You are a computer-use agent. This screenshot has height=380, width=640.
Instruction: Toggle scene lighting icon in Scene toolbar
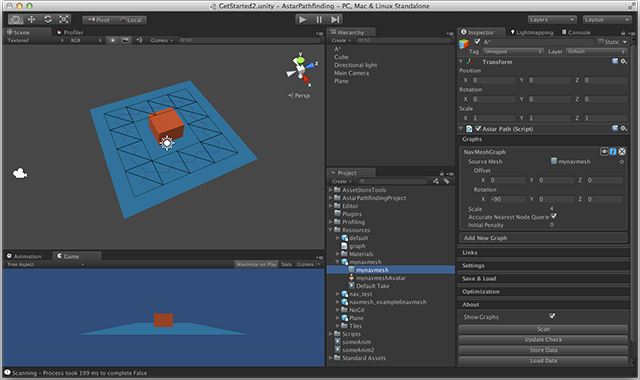pos(113,40)
